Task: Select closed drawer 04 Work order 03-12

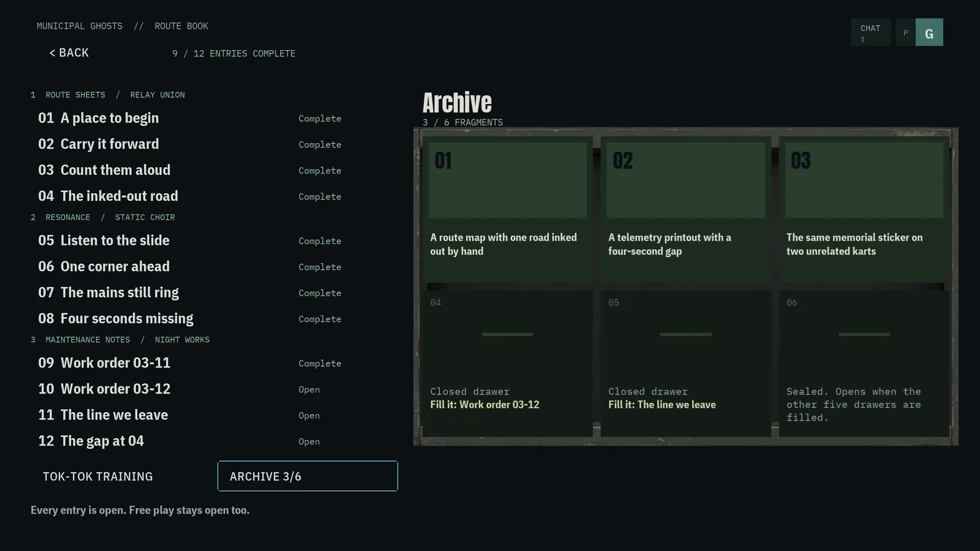Action: tap(508, 364)
